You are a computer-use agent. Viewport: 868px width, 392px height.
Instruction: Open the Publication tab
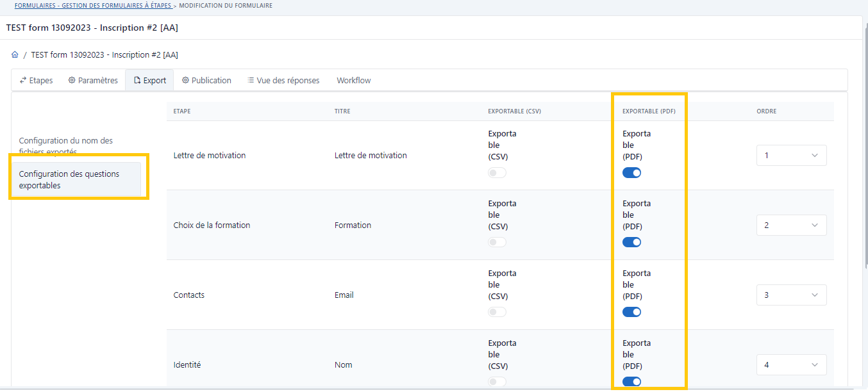point(206,81)
